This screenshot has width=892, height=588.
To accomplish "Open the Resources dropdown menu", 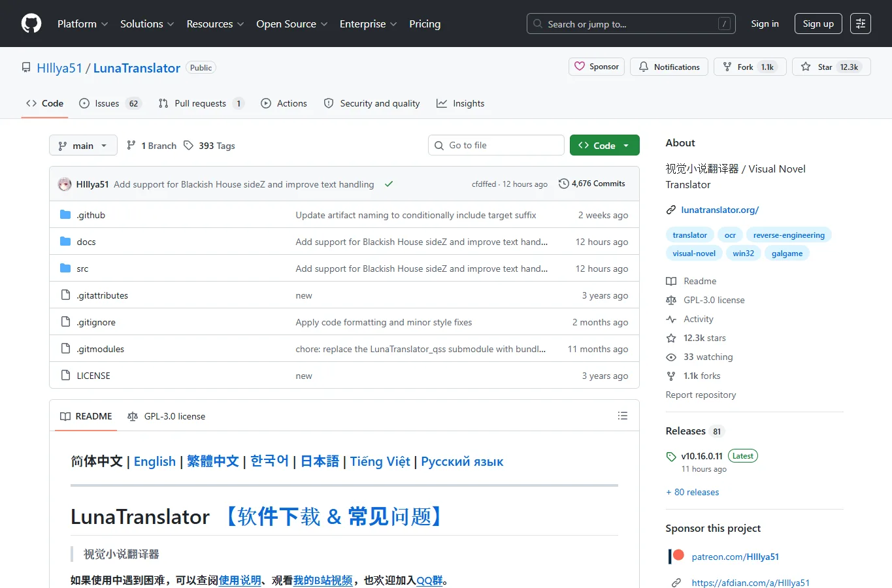I will click(215, 24).
